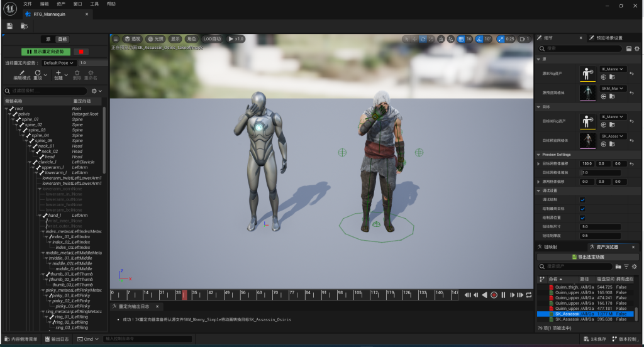
Task: Switch to the 预览场景设置 preview scene tab
Action: point(606,38)
